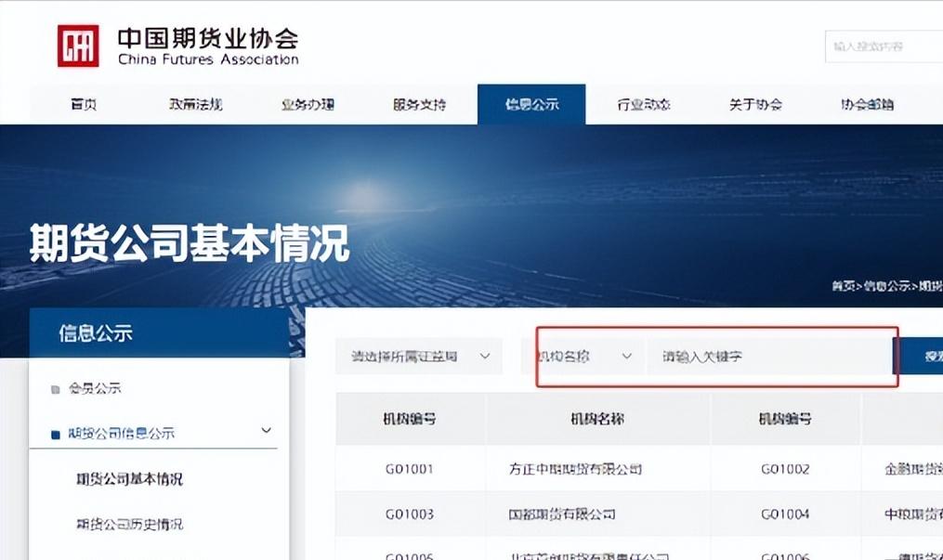Open the 首页 navigation menu item
This screenshot has height=560, width=943.
point(84,104)
